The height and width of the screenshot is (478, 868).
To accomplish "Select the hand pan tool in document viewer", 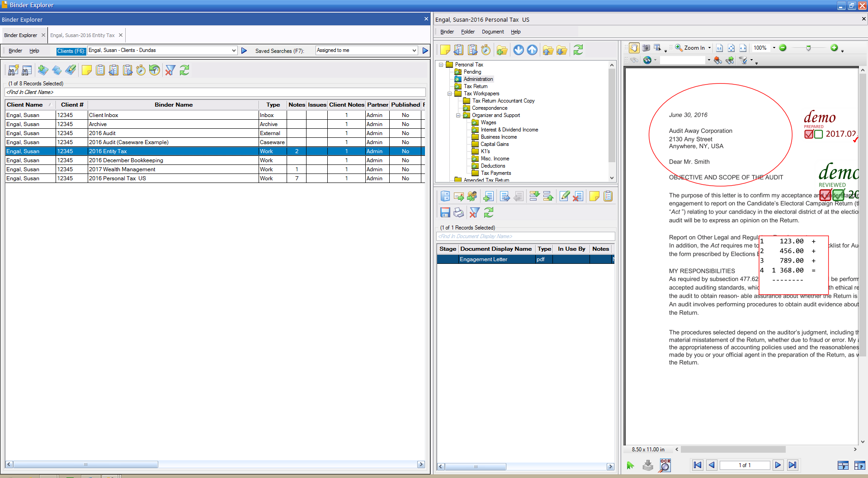I will (x=634, y=48).
